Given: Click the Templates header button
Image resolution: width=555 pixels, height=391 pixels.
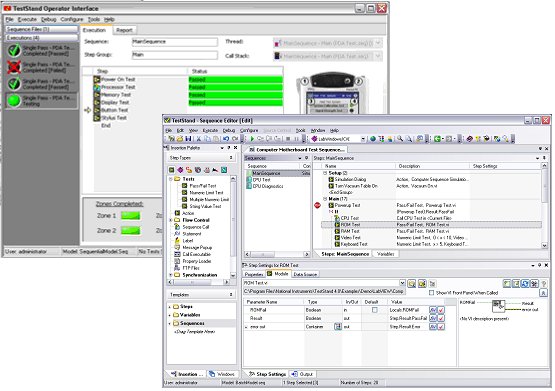Looking at the screenshot, I should tap(201, 295).
